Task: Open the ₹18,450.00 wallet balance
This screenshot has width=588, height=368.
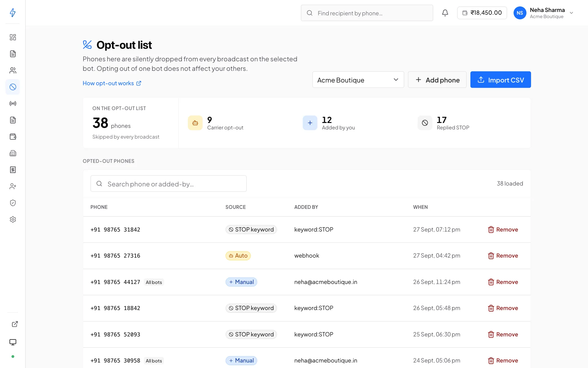Action: click(482, 13)
